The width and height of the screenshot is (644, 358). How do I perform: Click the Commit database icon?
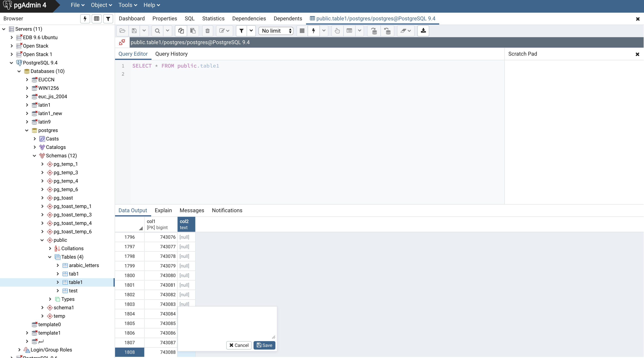point(374,31)
